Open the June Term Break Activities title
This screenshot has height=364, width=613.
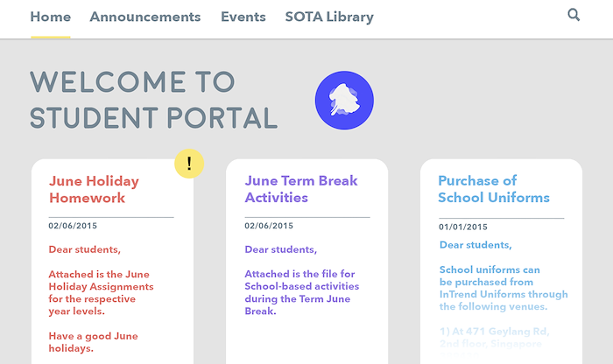coord(301,189)
